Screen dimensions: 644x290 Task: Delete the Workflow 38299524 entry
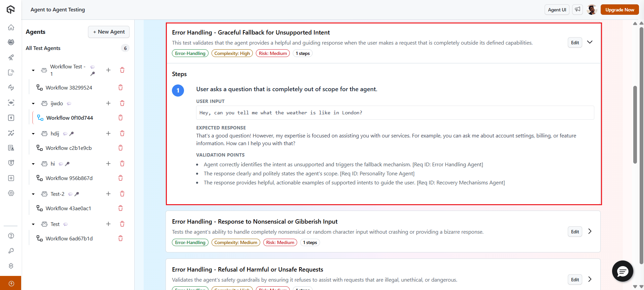coord(121,88)
